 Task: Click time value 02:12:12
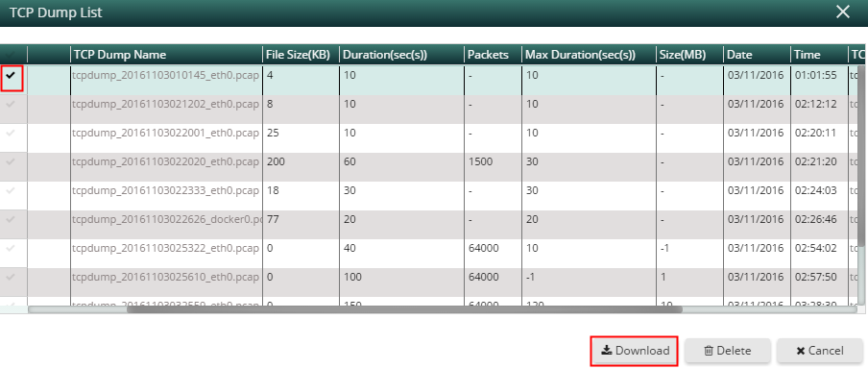pyautogui.click(x=815, y=104)
